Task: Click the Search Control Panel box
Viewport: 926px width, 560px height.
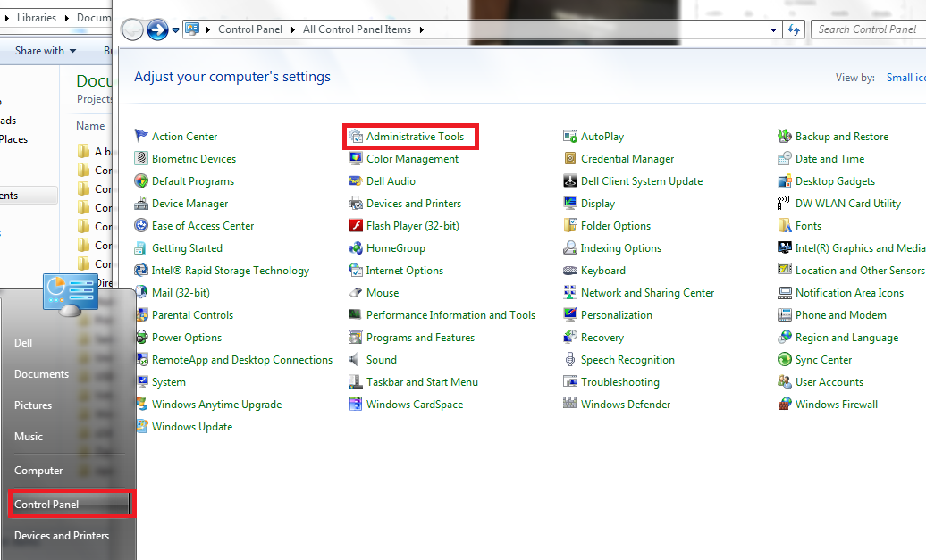Action: point(867,29)
